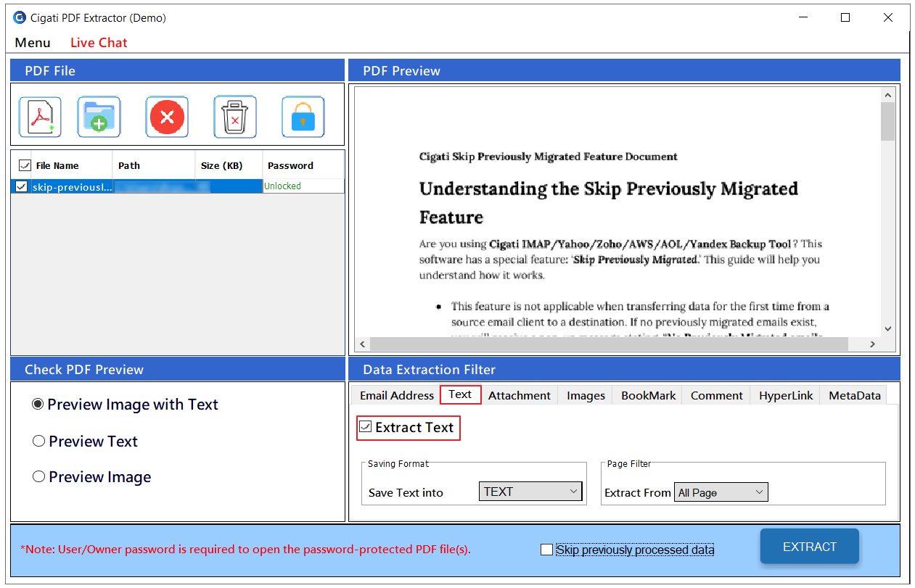The width and height of the screenshot is (915, 588).
Task: Click the red Remove file icon
Action: pyautogui.click(x=167, y=117)
